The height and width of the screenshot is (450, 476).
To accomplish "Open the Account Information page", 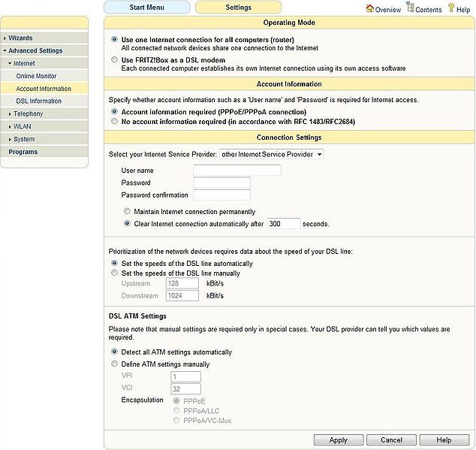I will (x=44, y=89).
